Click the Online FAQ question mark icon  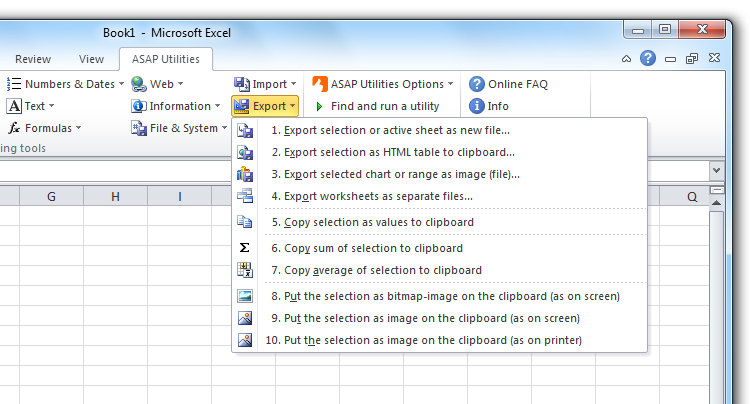click(x=476, y=84)
